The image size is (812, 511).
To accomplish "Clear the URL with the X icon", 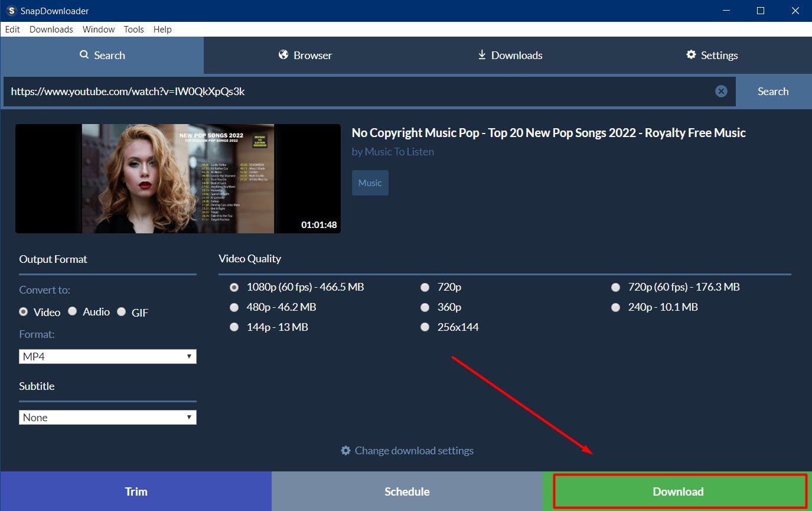I will [x=721, y=91].
